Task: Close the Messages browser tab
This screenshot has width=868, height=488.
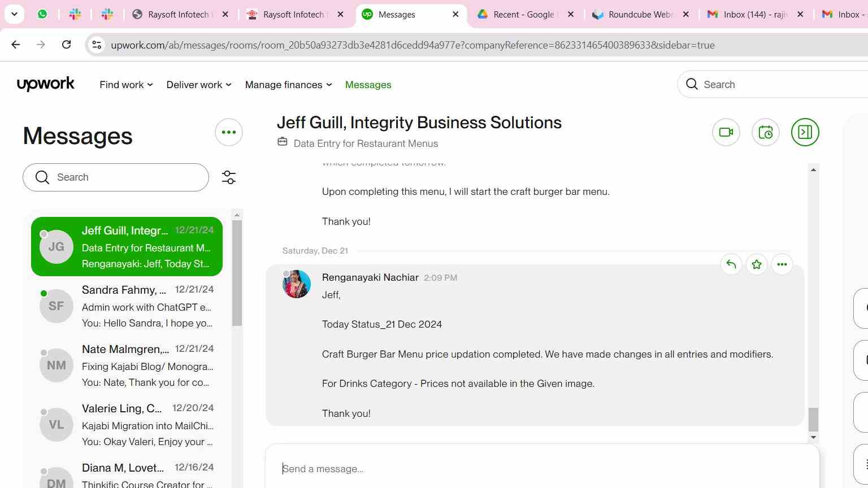Action: pos(455,14)
